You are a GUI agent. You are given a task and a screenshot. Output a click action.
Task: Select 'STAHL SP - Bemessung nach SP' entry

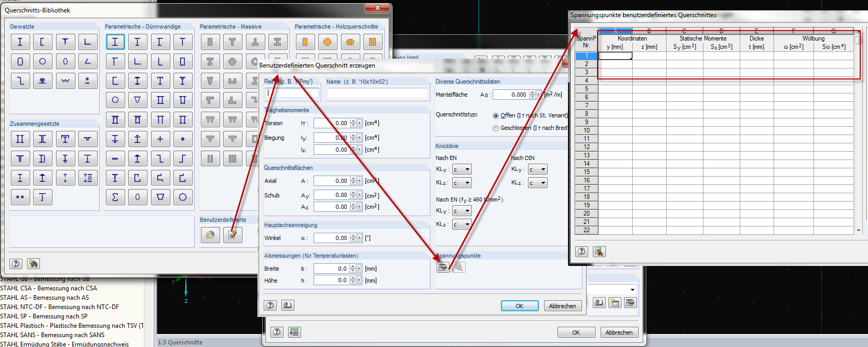[44, 316]
